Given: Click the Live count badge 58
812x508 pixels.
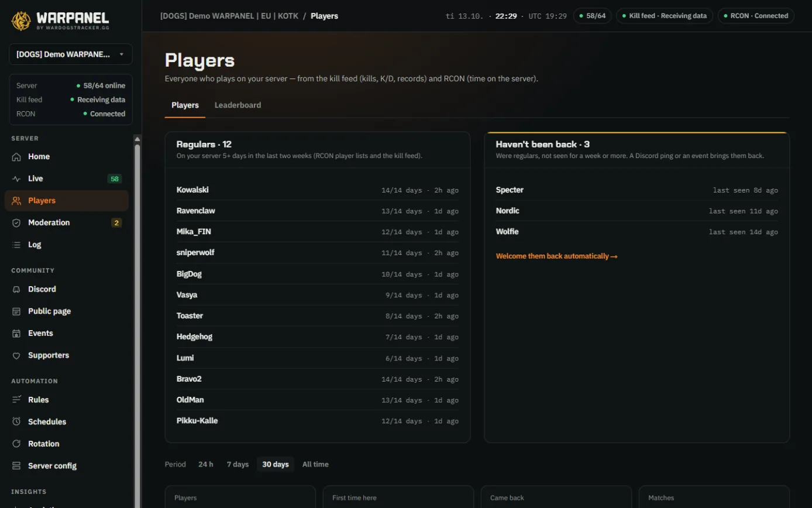Looking at the screenshot, I should [115, 179].
